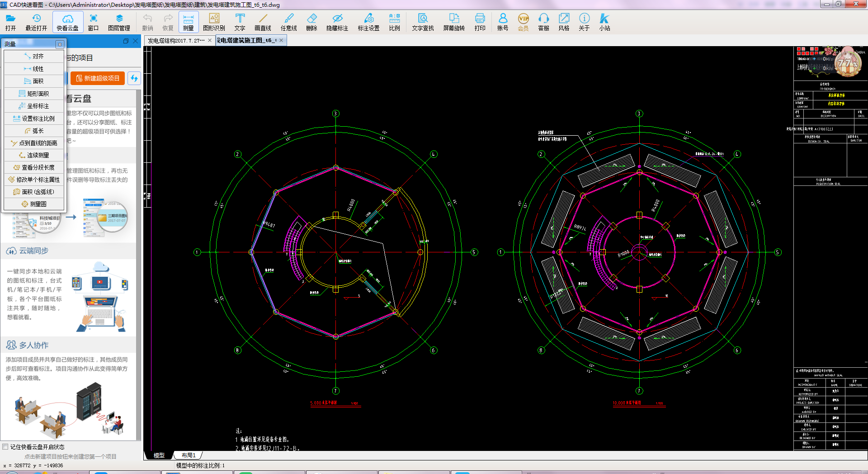Screen dimensions: 868x474
Task: Click 点击新建项目按钮来创建您第一个项目 hint text
Action: click(x=71, y=456)
